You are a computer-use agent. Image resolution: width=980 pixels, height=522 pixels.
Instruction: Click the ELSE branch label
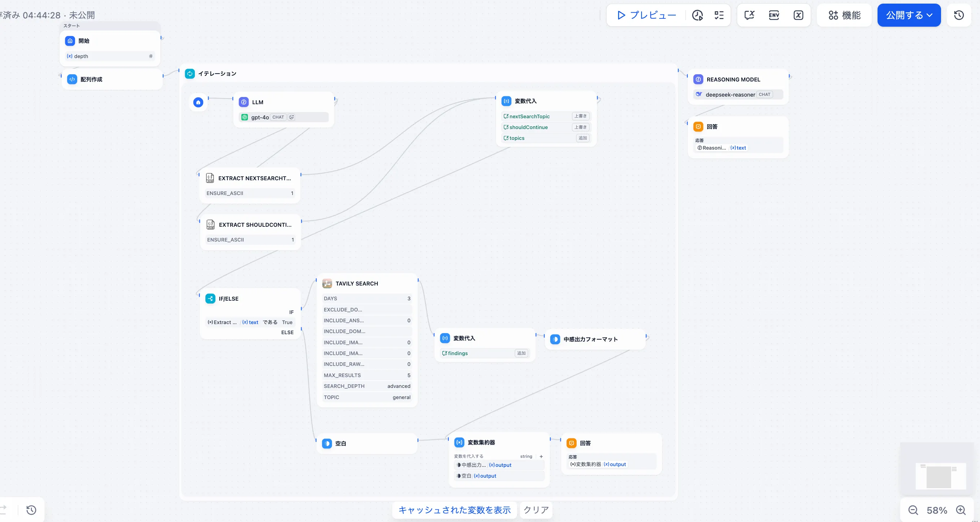coord(287,332)
